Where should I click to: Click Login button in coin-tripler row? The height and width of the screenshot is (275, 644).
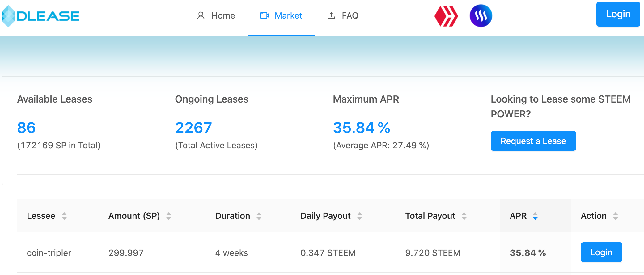pyautogui.click(x=601, y=252)
